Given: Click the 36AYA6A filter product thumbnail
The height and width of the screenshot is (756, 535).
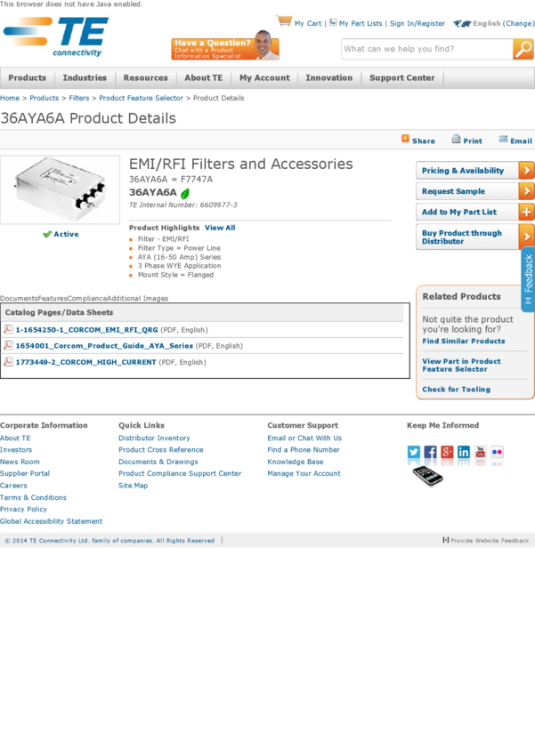Looking at the screenshot, I should pyautogui.click(x=60, y=189).
